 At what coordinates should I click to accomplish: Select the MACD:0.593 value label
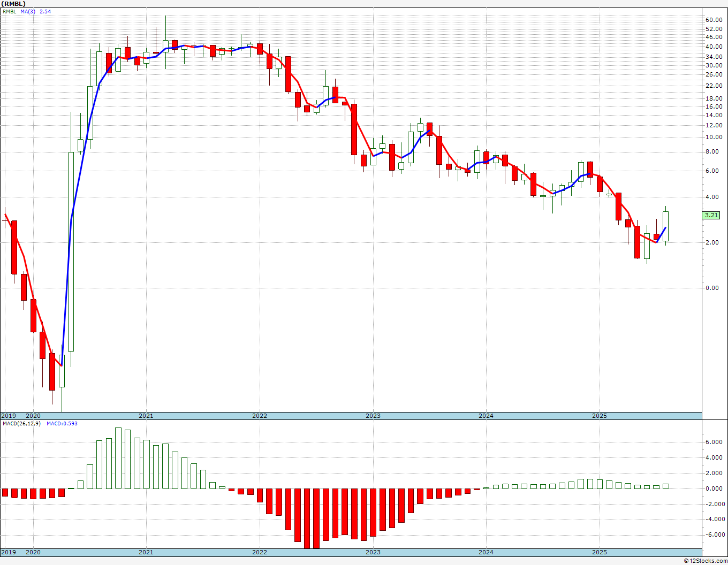[62, 424]
